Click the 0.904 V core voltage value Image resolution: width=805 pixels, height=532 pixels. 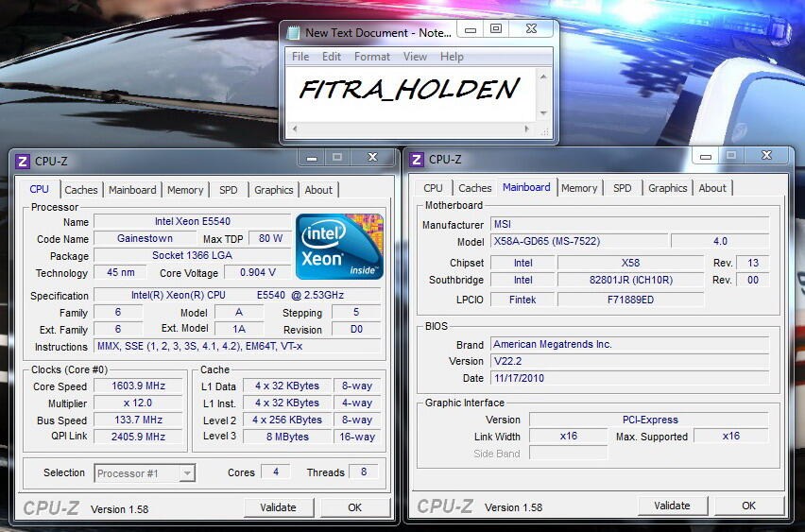[x=258, y=272]
